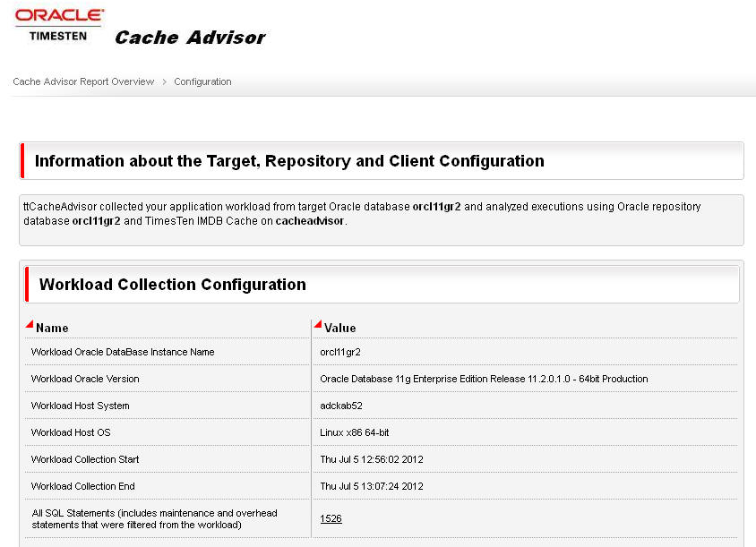Select the Workload Host System row label
Image resolution: width=756 pixels, height=547 pixels.
click(x=81, y=406)
